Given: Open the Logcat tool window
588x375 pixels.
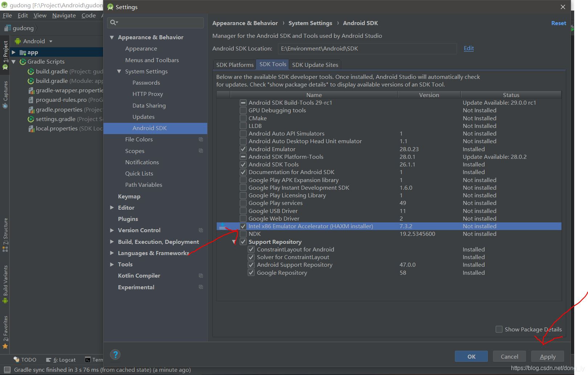Looking at the screenshot, I should point(61,360).
